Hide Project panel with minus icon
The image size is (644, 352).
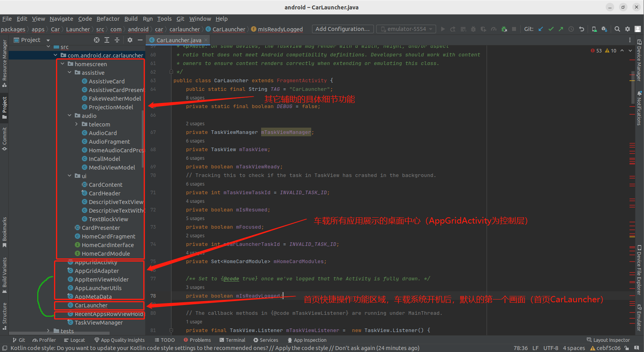[x=140, y=40]
